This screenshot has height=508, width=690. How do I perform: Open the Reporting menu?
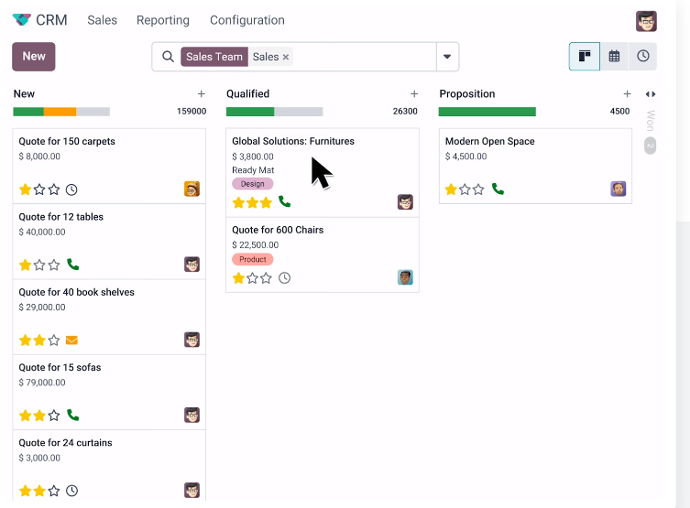163,20
